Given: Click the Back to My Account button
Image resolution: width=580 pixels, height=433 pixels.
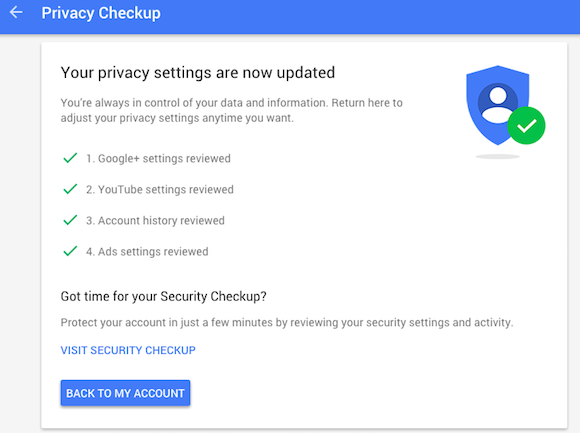Looking at the screenshot, I should (x=125, y=393).
